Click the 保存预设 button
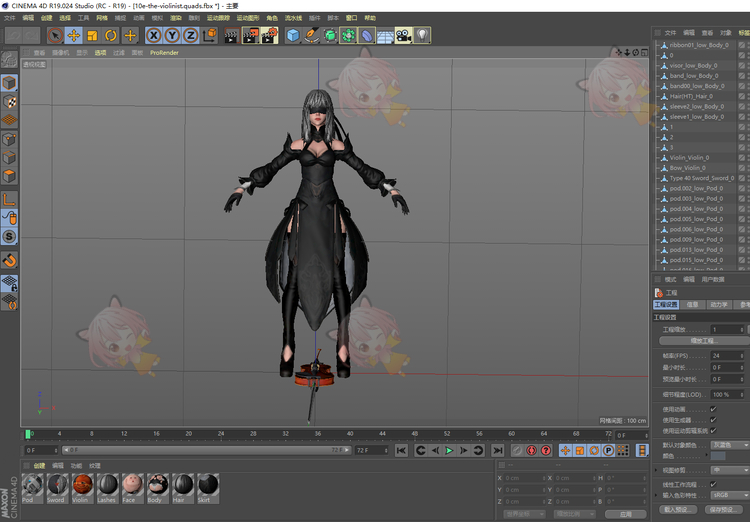The height and width of the screenshot is (522, 750). [722, 510]
